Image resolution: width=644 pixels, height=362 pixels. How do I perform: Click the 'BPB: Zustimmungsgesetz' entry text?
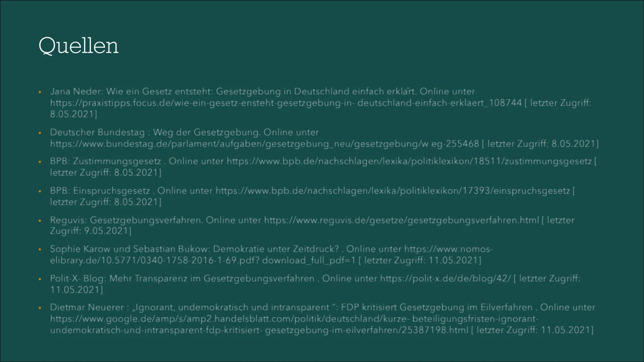[x=105, y=161]
